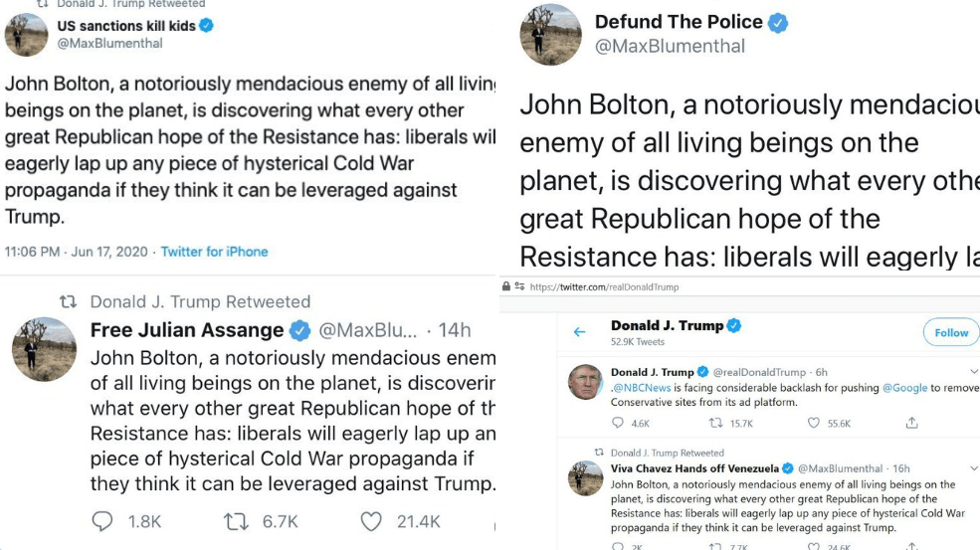
Task: Reply to the NBCNews tweet with 4.6K replies
Action: point(617,424)
